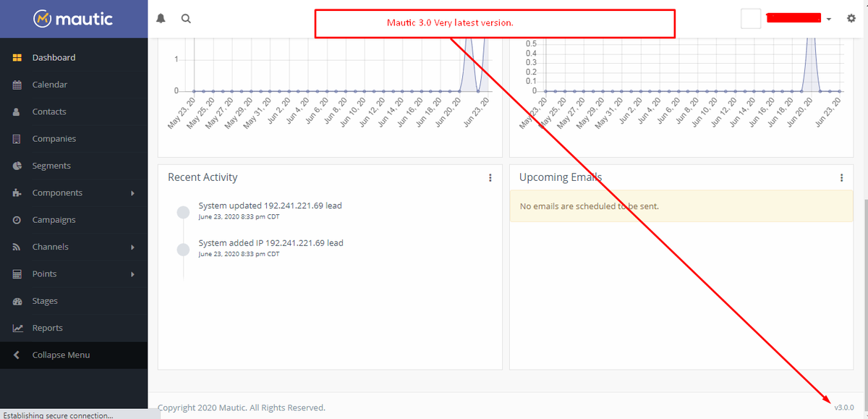
Task: Click the Upcoming Emails widget title
Action: [561, 177]
